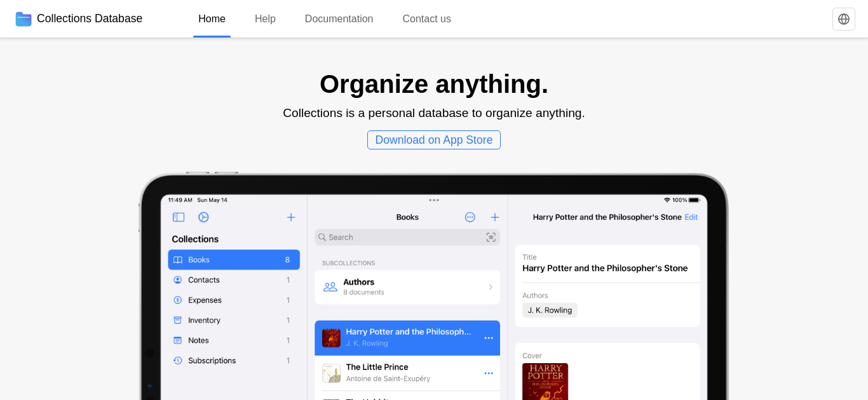Screen dimensions: 868x400
Task: Click the Inventory box icon
Action: (x=178, y=321)
